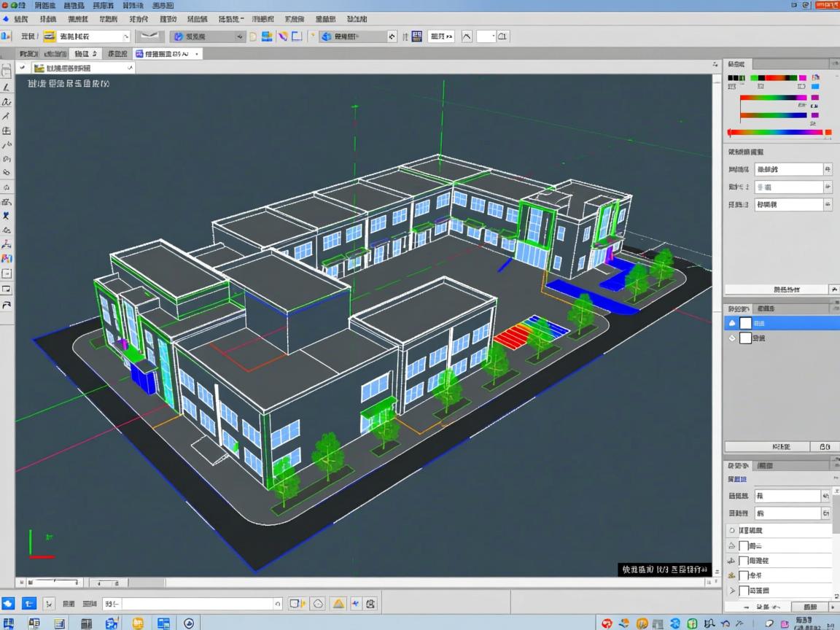Click the red and blue figure icon in left toolbar
Screen dimensions: 840x630
point(7,258)
